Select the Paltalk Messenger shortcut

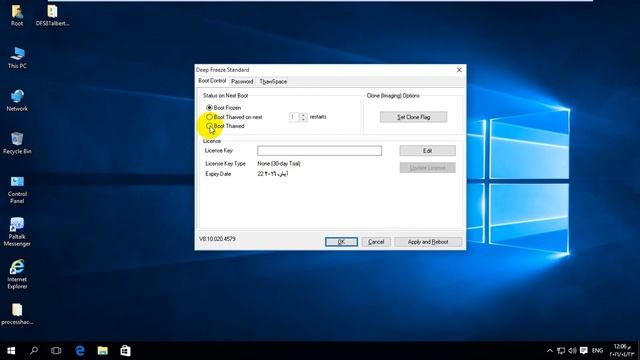(x=17, y=232)
